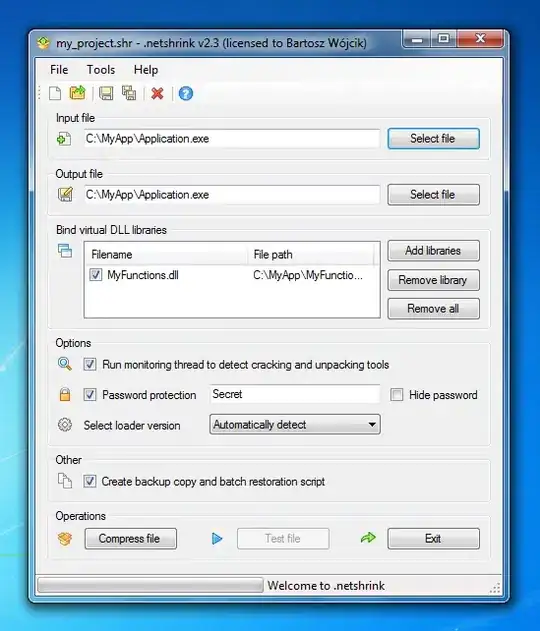Image resolution: width=540 pixels, height=631 pixels.
Task: Open help with blue question icon
Action: pos(185,93)
